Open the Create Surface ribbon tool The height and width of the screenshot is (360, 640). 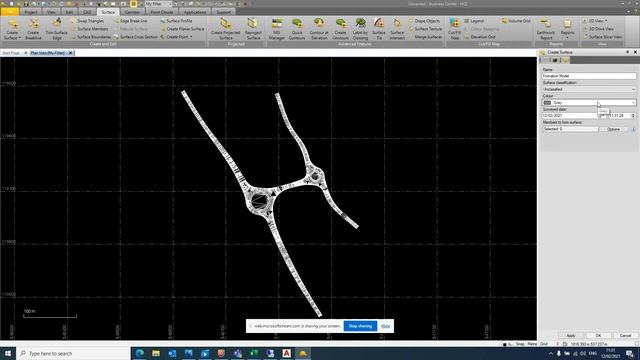tap(12, 29)
